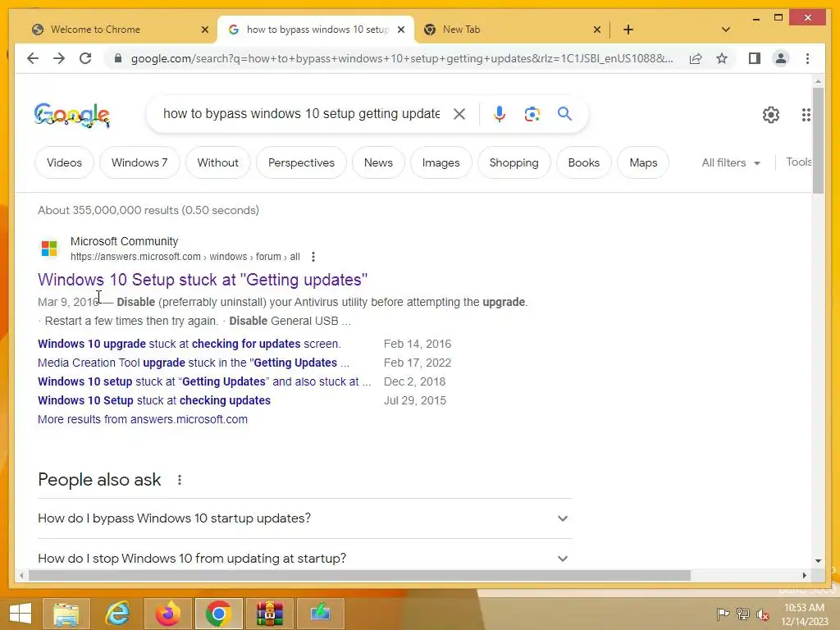Screen dimensions: 840x630
Task: Go back with the browser back arrow
Action: [33, 58]
